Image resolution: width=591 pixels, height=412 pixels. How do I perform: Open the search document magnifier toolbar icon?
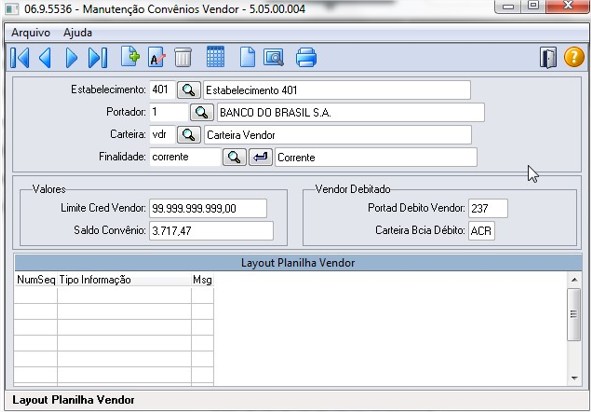pos(273,57)
